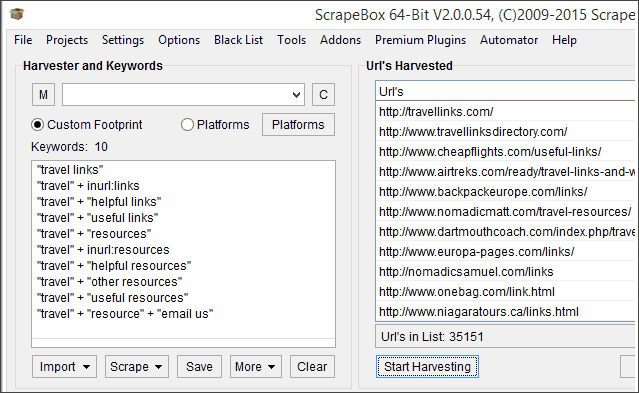This screenshot has height=393, width=639.
Task: Click the Platforms button
Action: [298, 125]
